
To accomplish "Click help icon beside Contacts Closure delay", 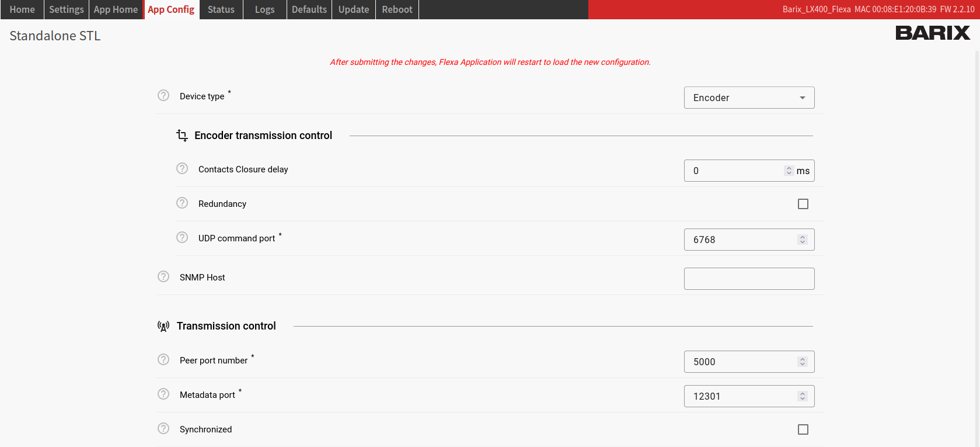I will 182,168.
